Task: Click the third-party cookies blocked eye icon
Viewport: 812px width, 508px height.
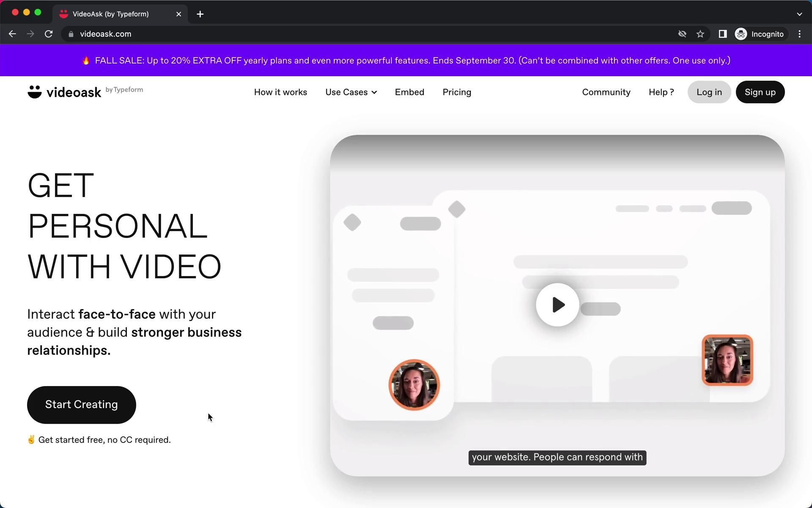Action: click(682, 34)
